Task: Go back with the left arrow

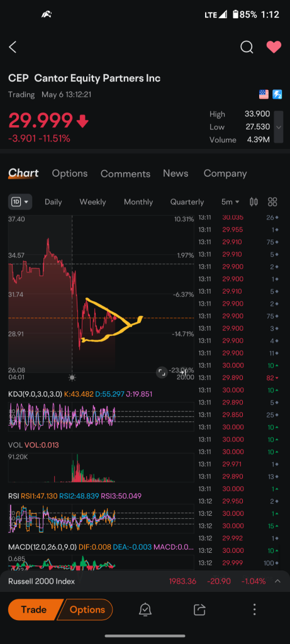Action: click(x=13, y=47)
